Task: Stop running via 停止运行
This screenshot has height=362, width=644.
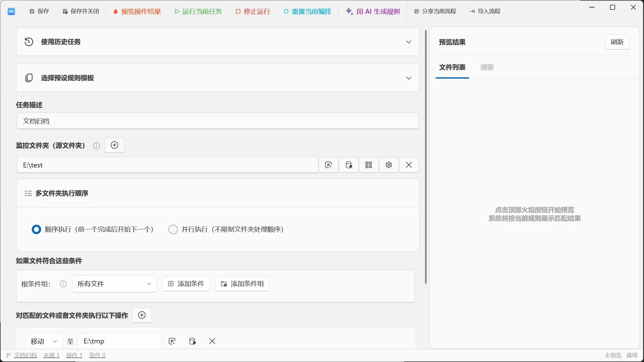Action: click(253, 12)
